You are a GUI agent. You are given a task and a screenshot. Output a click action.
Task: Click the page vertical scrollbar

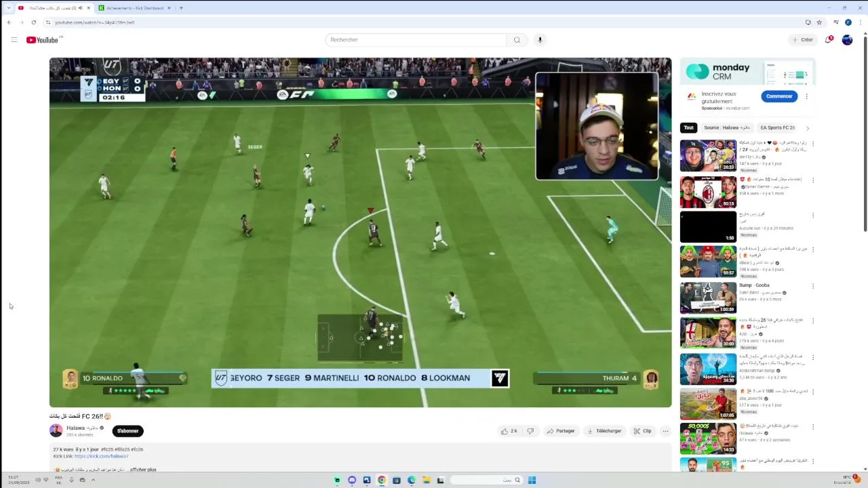(864, 136)
